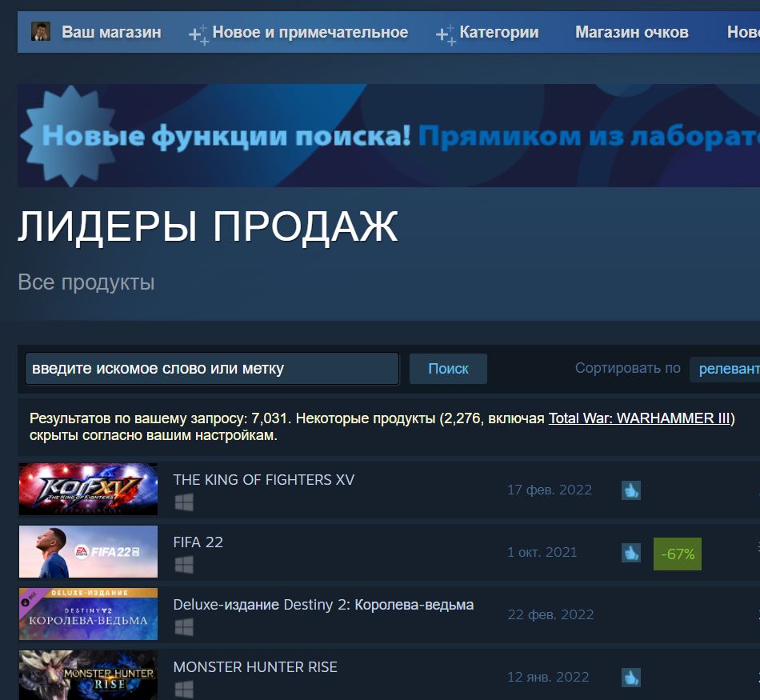Click Windows icon under Destiny 2 Deluxe edition
The width and height of the screenshot is (760, 700).
[x=184, y=627]
